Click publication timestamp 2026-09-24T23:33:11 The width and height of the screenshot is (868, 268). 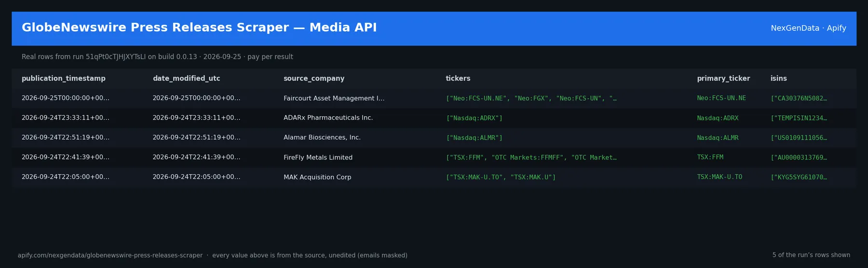coord(66,118)
